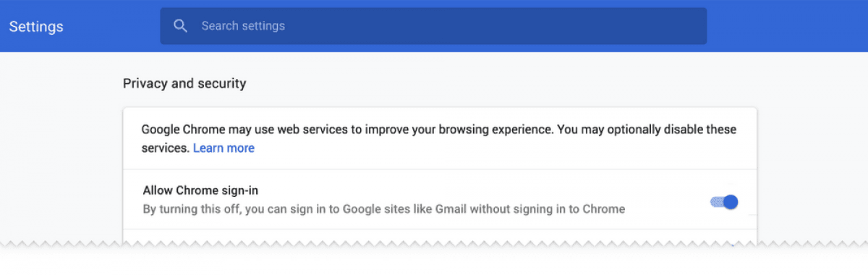Click the right end of the search bar
This screenshot has width=868, height=275.
(x=687, y=26)
